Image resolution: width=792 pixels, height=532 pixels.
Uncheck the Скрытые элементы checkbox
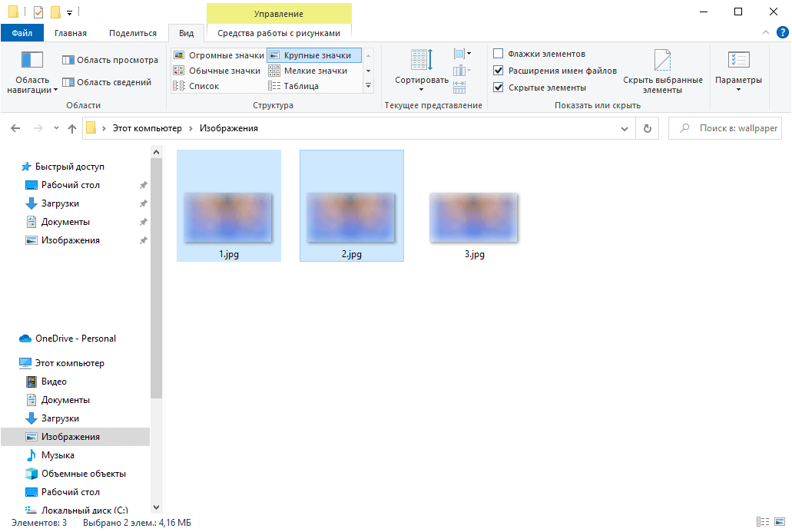coord(499,88)
